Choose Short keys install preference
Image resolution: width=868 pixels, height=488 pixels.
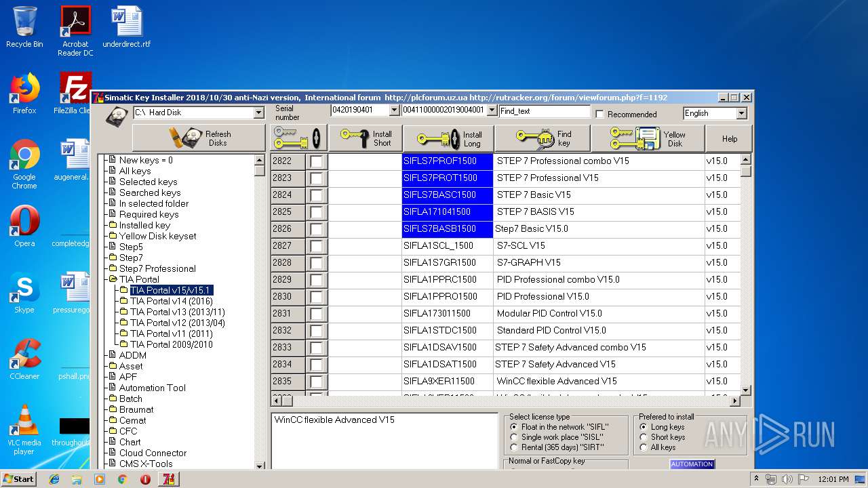pyautogui.click(x=644, y=437)
